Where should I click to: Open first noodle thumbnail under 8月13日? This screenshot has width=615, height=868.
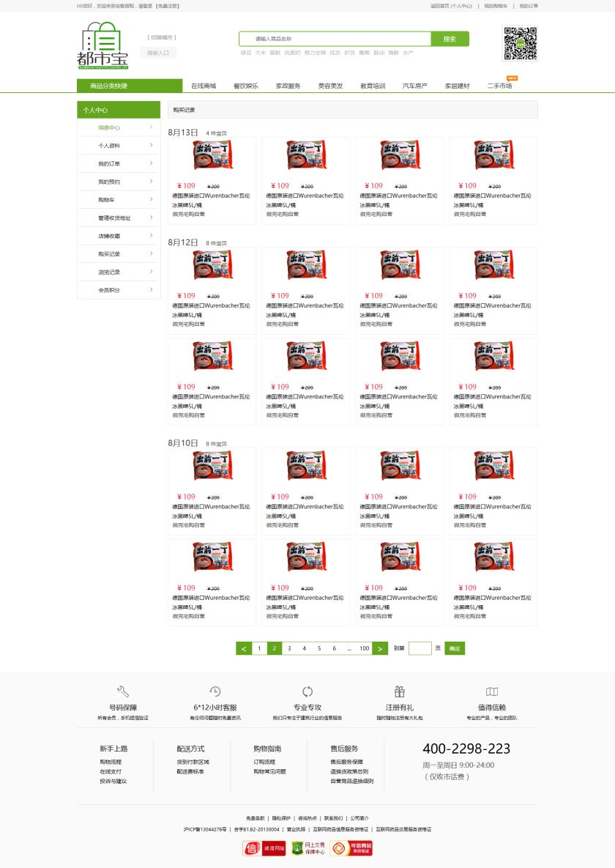coord(212,155)
